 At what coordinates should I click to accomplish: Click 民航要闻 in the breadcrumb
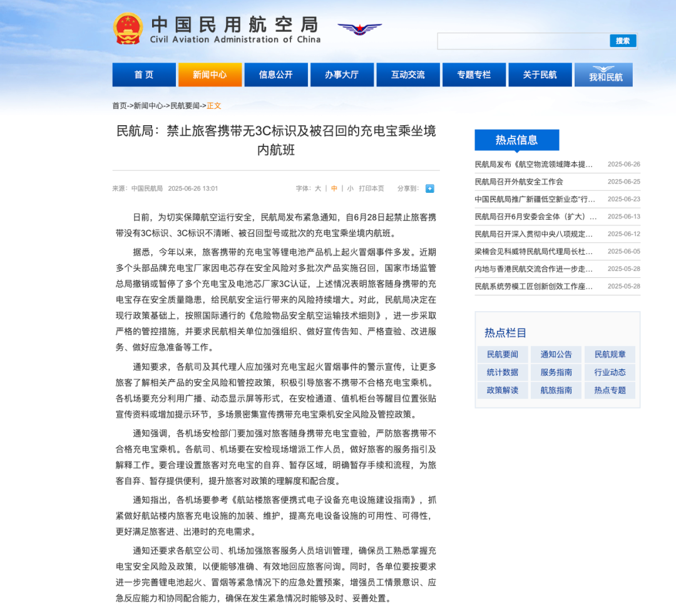point(185,106)
